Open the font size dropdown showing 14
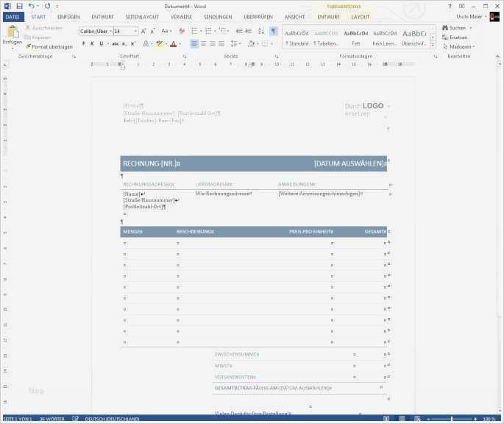The image size is (504, 424). point(135,31)
